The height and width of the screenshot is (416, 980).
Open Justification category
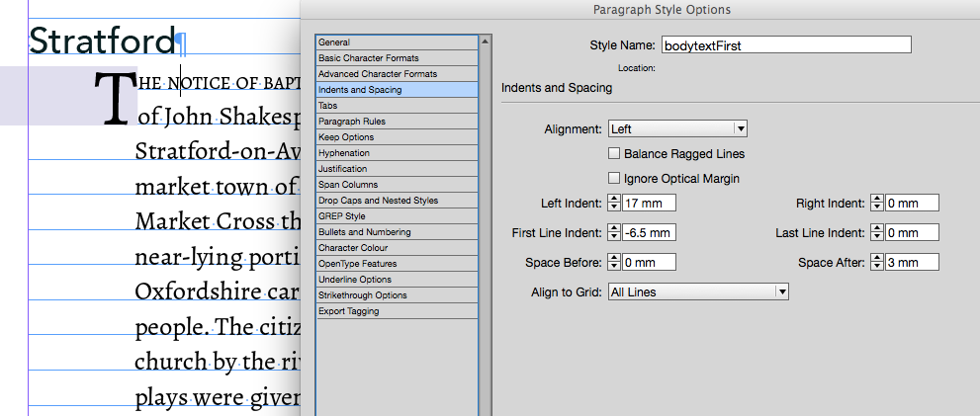[398, 169]
